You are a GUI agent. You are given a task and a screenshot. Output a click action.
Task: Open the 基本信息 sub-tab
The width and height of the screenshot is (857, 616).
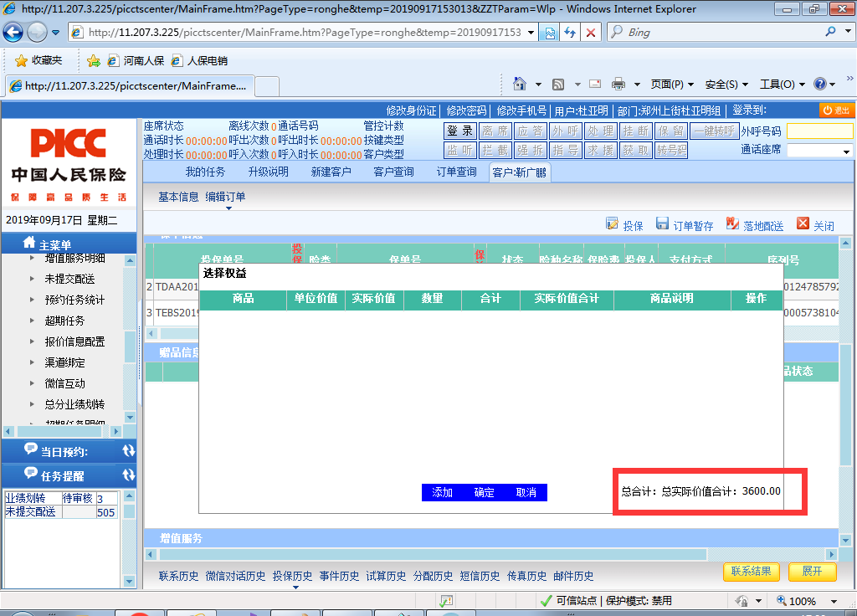pos(178,197)
